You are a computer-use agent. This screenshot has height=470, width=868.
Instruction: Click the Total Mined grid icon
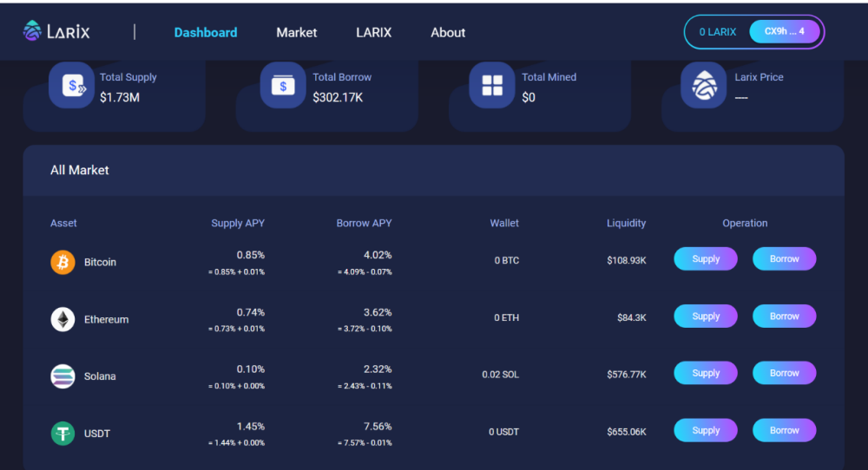coord(491,85)
